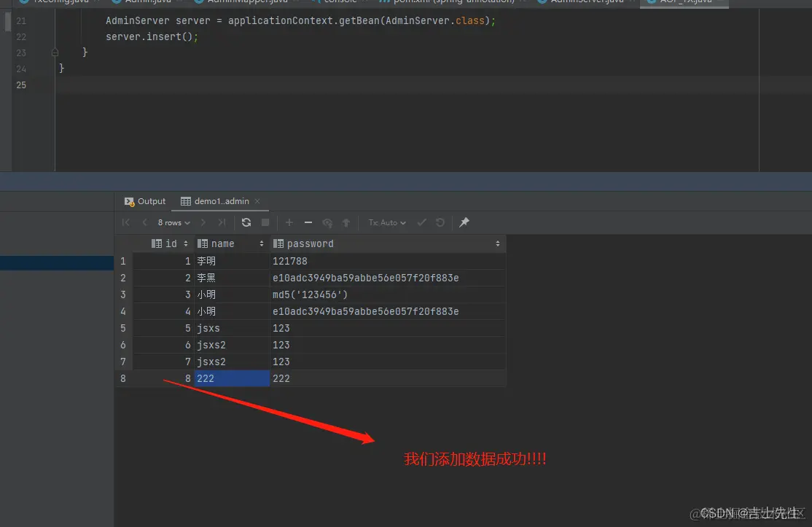Select the password cell 121788
This screenshot has width=812, height=527.
pyautogui.click(x=388, y=262)
